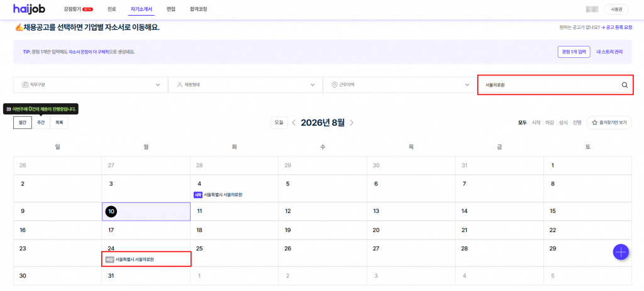Click the briefcase icon in 직무구분
Viewport: 644px width, 291px height.
(x=25, y=85)
